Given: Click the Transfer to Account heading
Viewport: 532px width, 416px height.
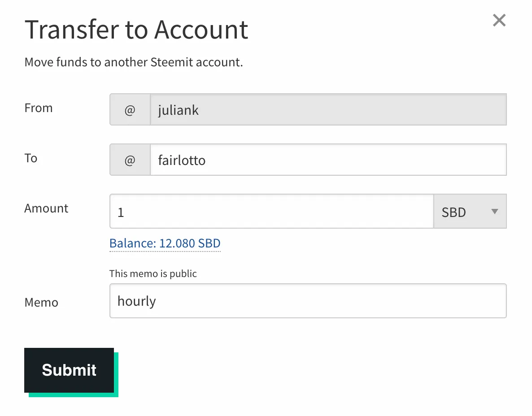Looking at the screenshot, I should click(136, 30).
